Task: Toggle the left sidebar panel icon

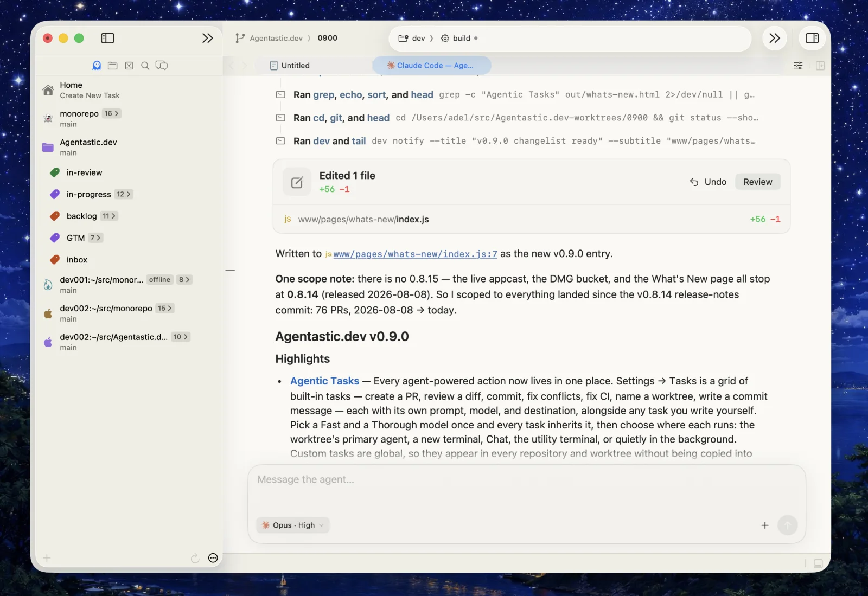Action: tap(107, 38)
